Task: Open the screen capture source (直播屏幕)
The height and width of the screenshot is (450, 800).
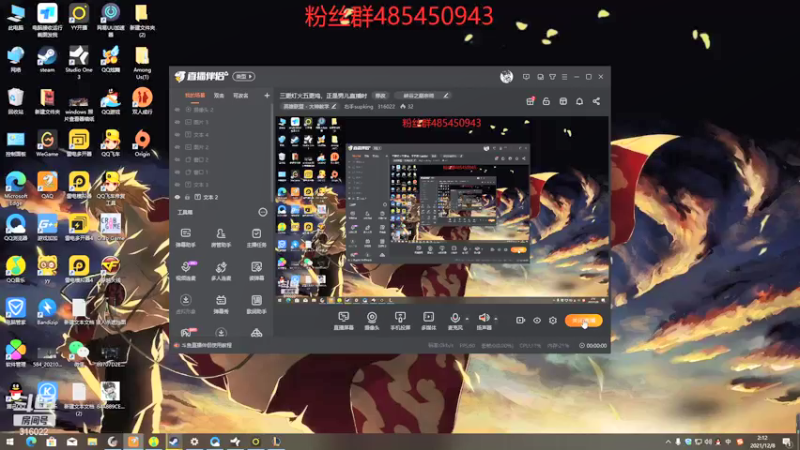Action: pos(343,321)
